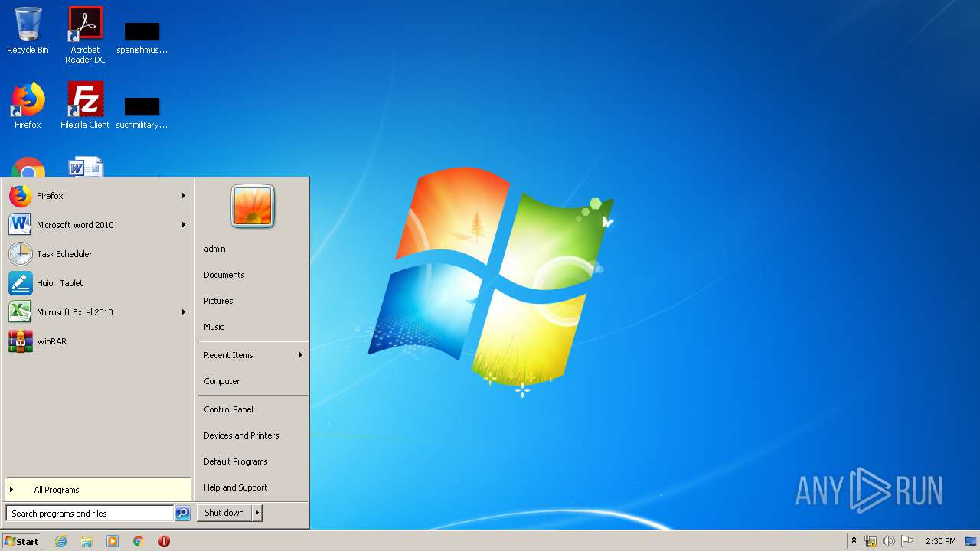Open Task Scheduler from Start menu
Screen dimensions: 980x551
(97, 254)
